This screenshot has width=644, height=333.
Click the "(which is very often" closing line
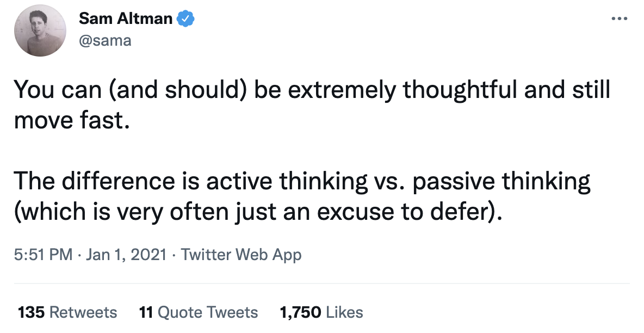258,212
